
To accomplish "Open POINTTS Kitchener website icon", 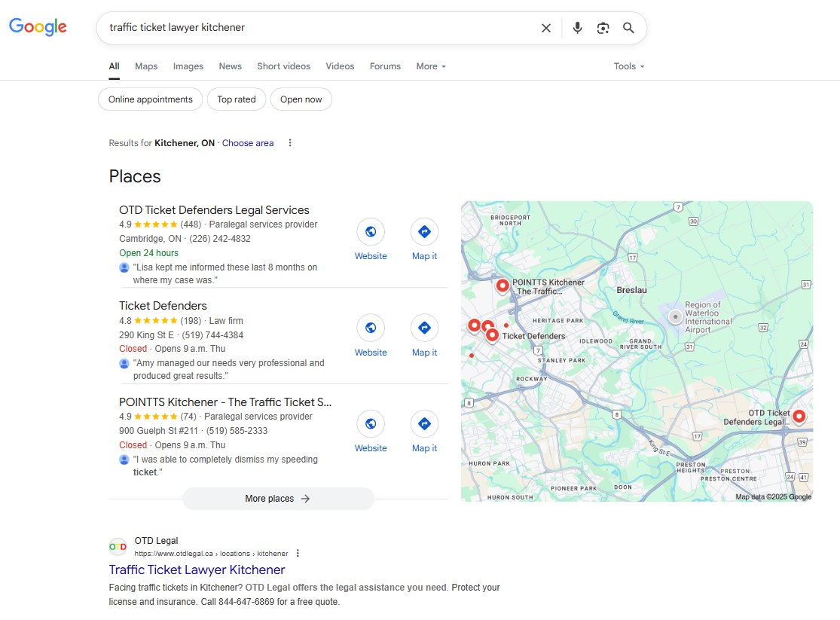I will (371, 424).
